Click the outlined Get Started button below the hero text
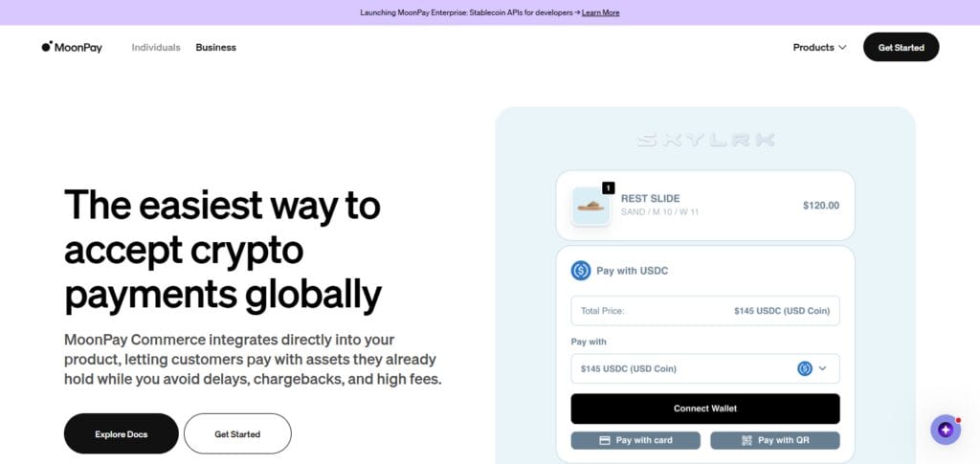 237,433
